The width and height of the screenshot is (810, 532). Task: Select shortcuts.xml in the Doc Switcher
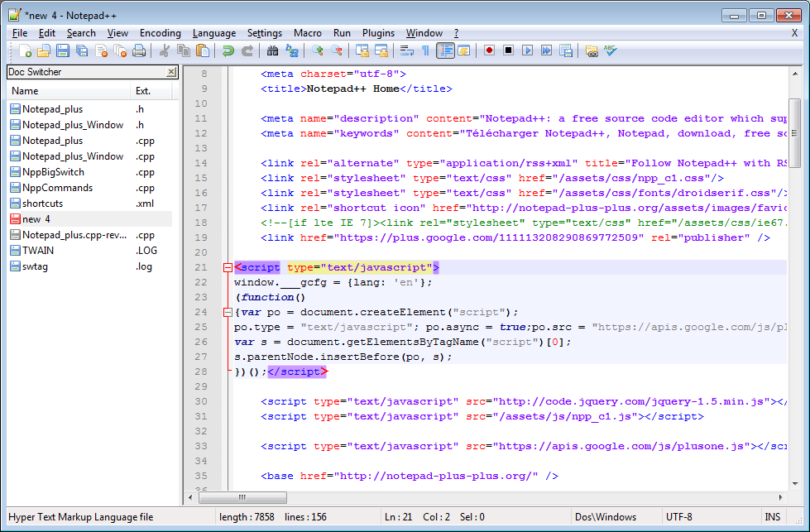click(50, 203)
